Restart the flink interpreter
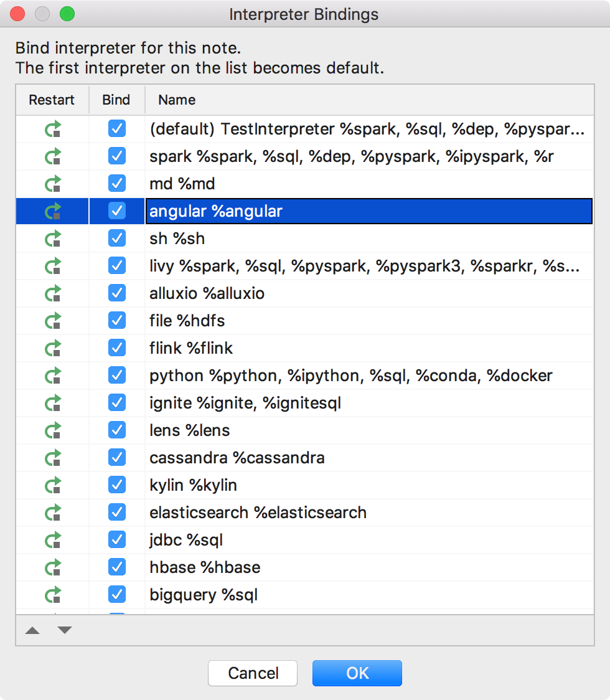Screen dimensions: 610x700 tap(52, 348)
